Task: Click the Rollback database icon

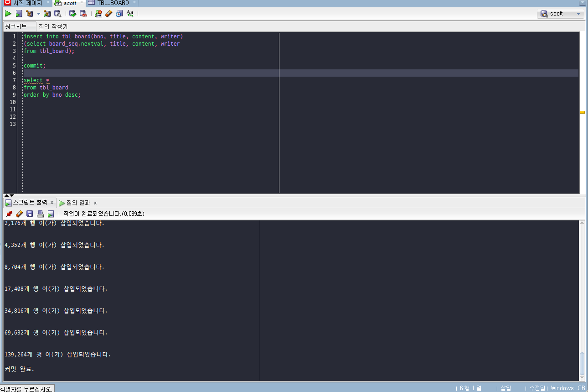Action: (83, 14)
